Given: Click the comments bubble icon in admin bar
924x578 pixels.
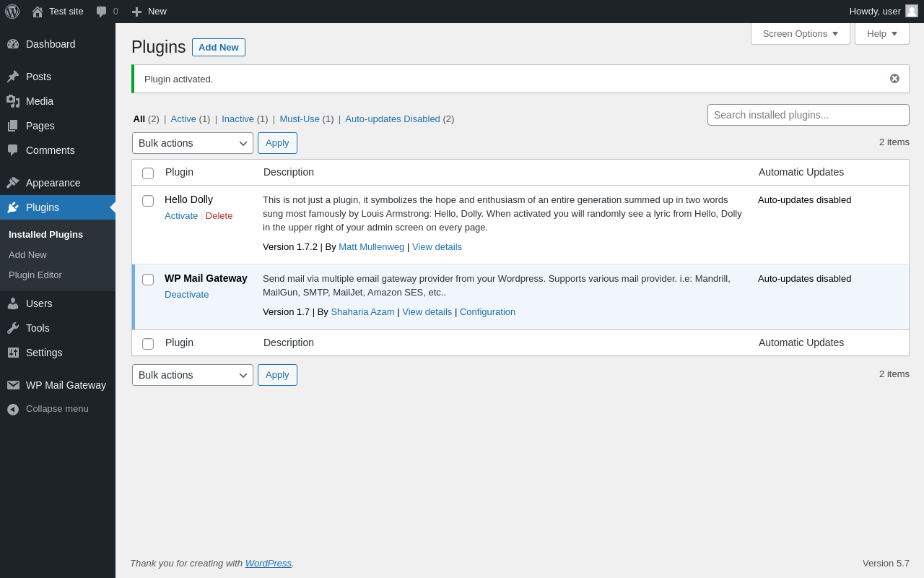Looking at the screenshot, I should 101,12.
